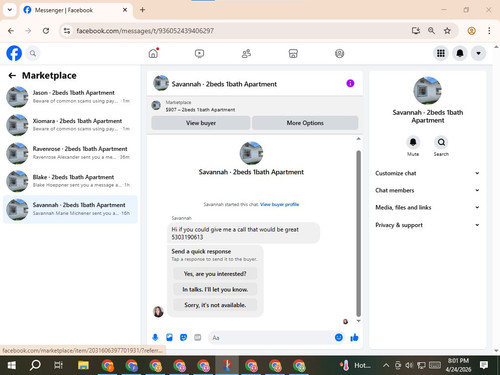This screenshot has height=375, width=500.
Task: Click the View buyer button
Action: (201, 123)
